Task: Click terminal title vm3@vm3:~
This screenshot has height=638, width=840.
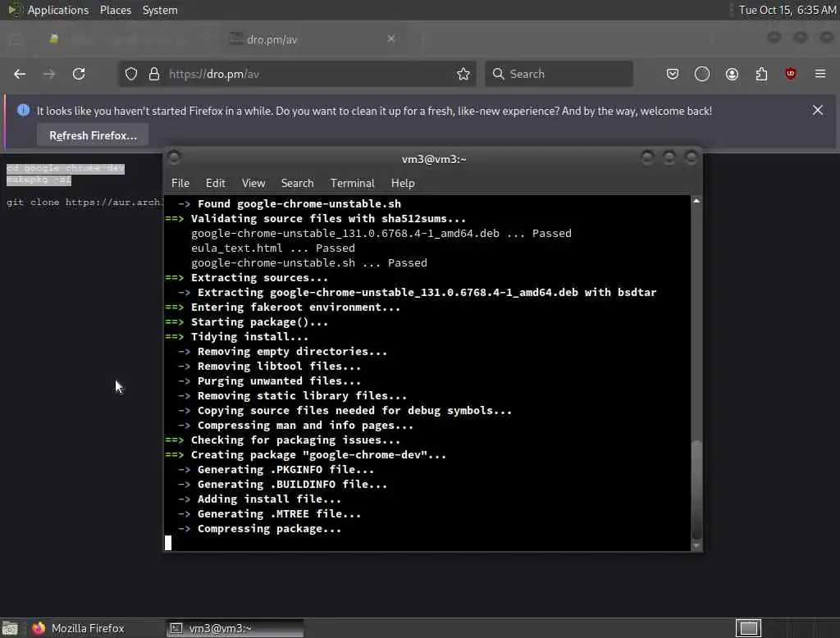Action: pos(434,159)
